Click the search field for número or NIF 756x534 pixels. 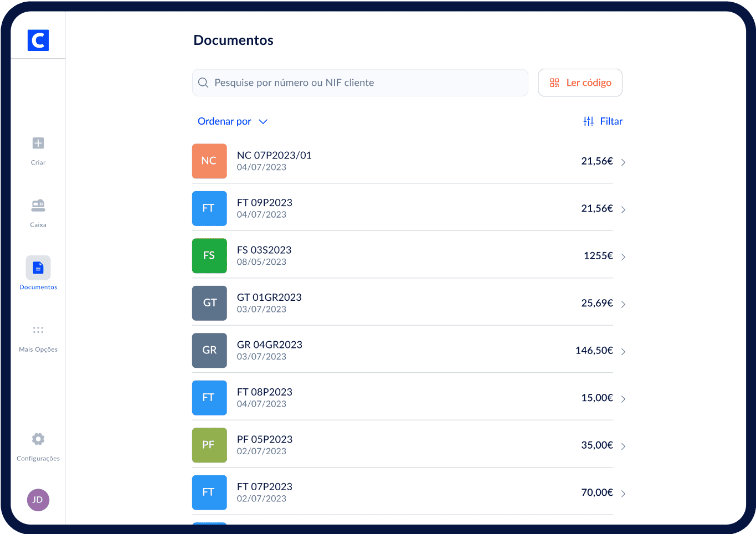coord(360,83)
